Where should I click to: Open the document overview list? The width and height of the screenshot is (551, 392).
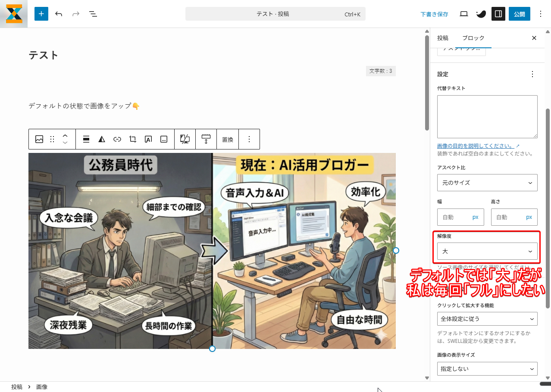coord(93,14)
